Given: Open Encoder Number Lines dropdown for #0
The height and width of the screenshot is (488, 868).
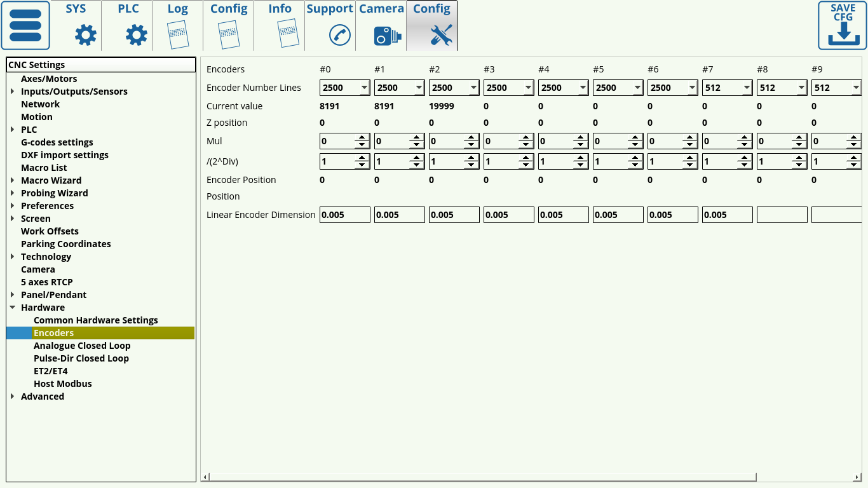Looking at the screenshot, I should coord(364,88).
